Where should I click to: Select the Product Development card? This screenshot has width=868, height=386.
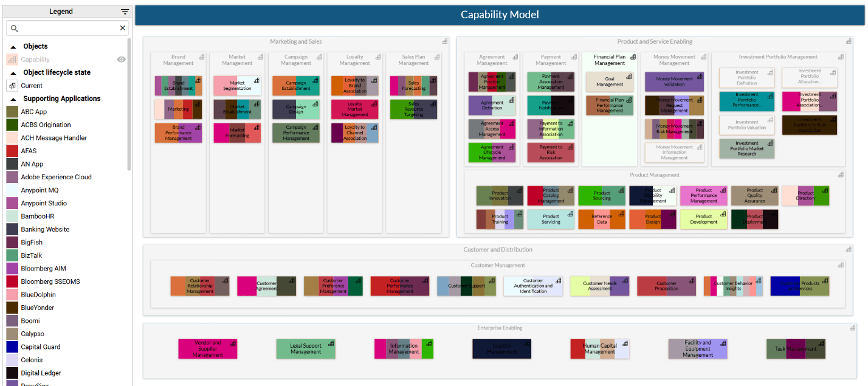tap(704, 219)
